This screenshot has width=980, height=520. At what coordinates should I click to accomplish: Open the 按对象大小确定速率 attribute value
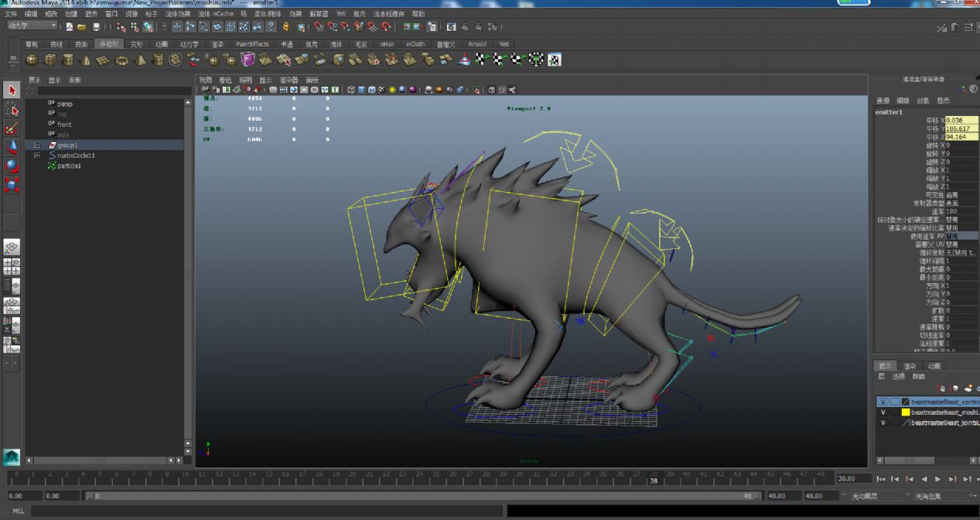point(961,220)
